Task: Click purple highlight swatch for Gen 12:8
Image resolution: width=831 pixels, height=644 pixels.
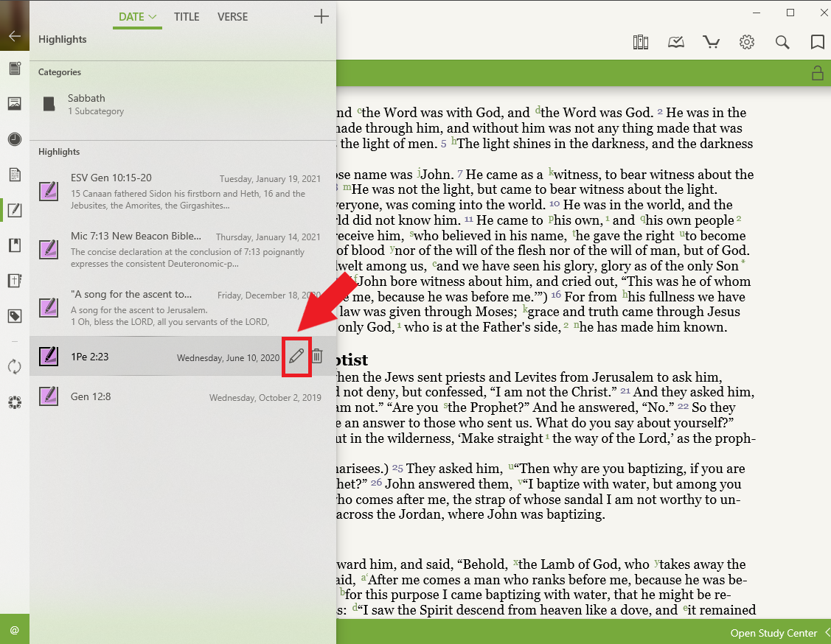Action: [x=49, y=396]
